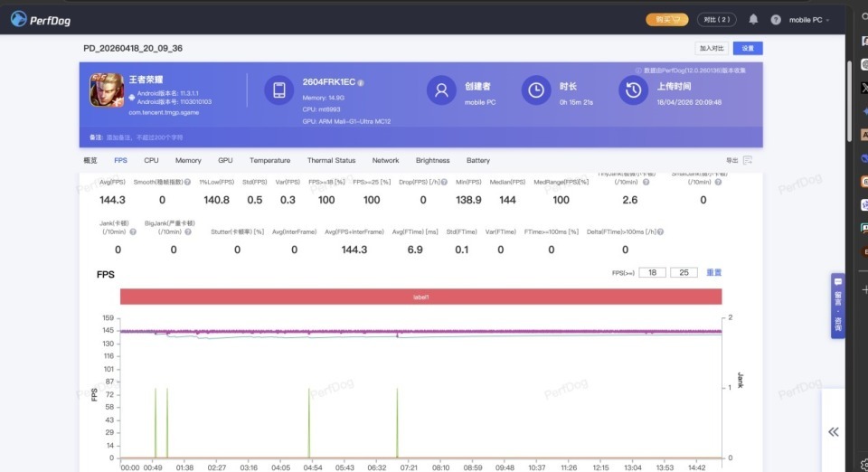Click the TinyJank value 2.6

click(x=630, y=200)
